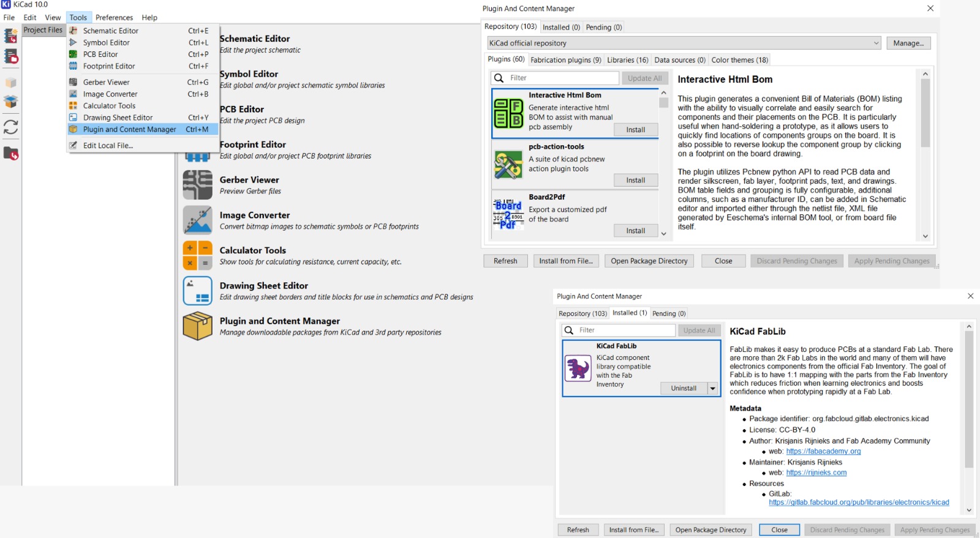
Task: Launch Gerber Viewer from its large launcher icon
Action: click(197, 185)
